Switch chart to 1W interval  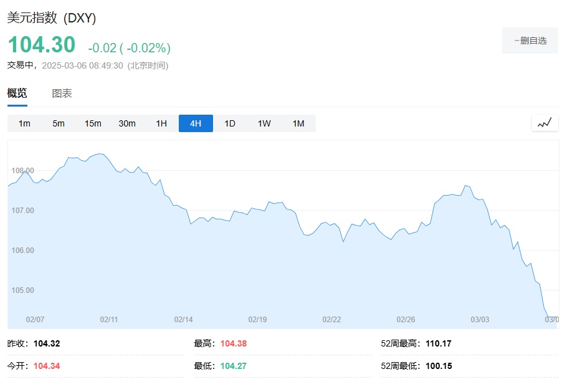click(264, 123)
